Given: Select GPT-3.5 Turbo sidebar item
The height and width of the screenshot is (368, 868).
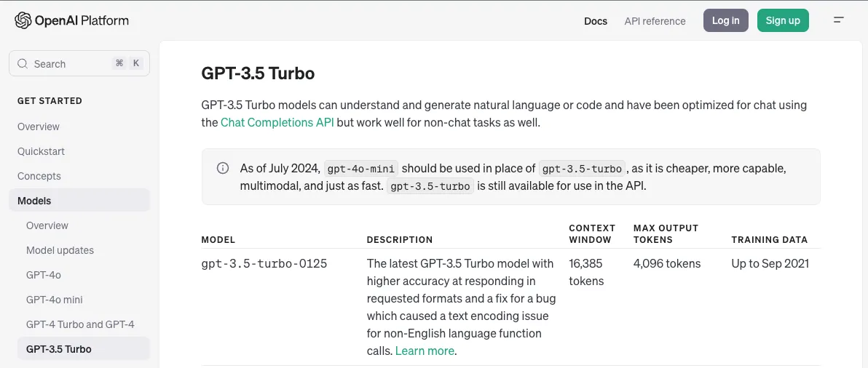Looking at the screenshot, I should point(84,348).
